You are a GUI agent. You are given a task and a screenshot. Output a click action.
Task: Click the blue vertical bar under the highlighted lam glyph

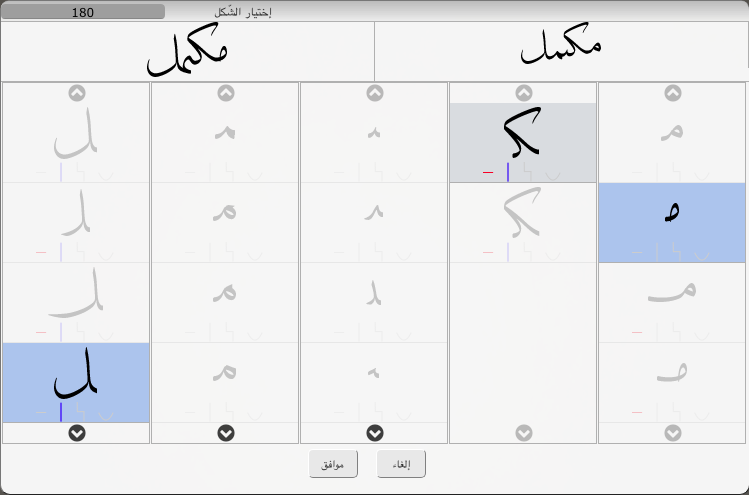61,412
